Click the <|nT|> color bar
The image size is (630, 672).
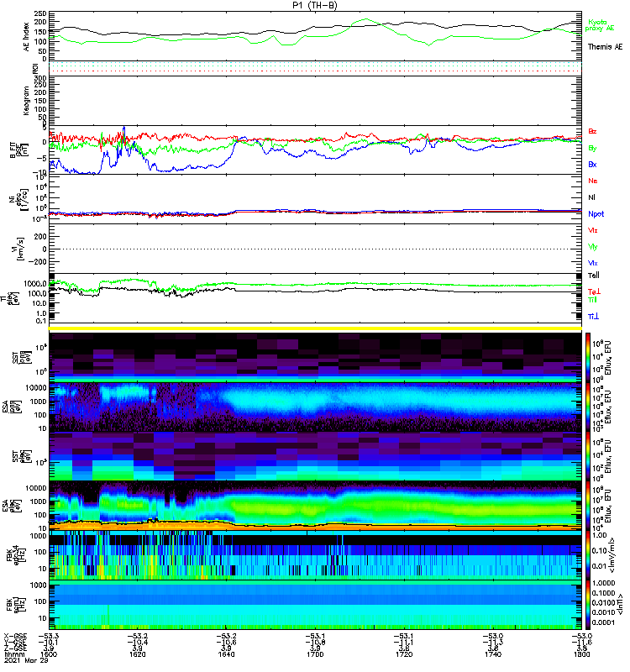click(x=588, y=605)
